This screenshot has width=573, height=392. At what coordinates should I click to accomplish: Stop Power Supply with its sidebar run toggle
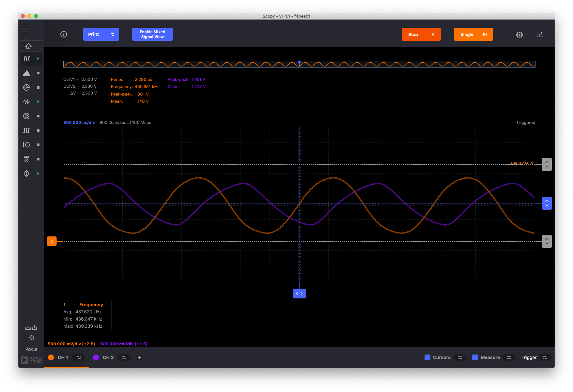(x=38, y=173)
